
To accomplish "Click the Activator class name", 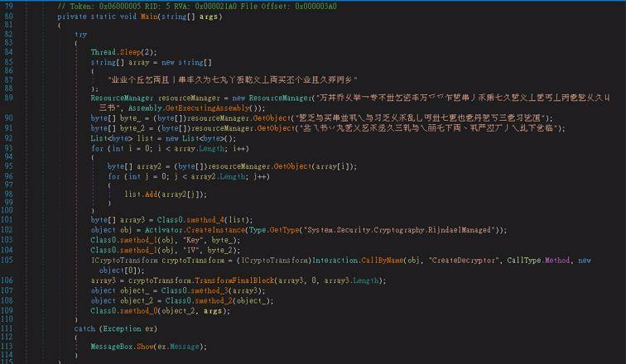I will point(163,231).
